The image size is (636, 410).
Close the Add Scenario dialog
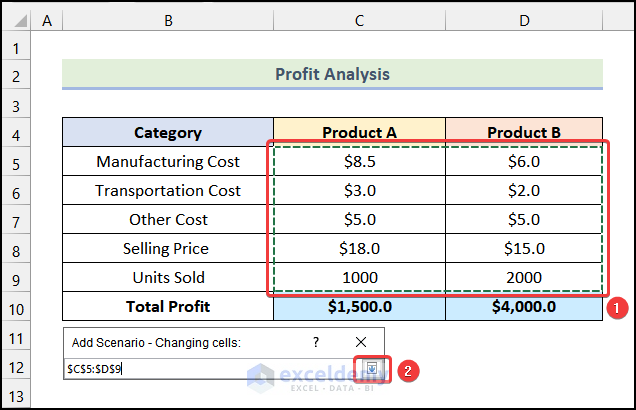pyautogui.click(x=361, y=342)
